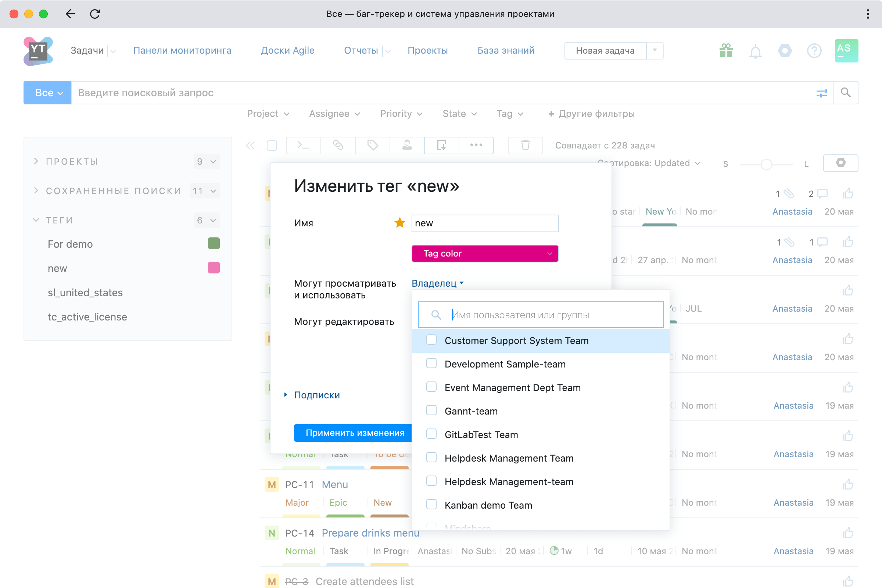Check the Gannt-team checkbox
Image resolution: width=882 pixels, height=588 pixels.
(431, 410)
